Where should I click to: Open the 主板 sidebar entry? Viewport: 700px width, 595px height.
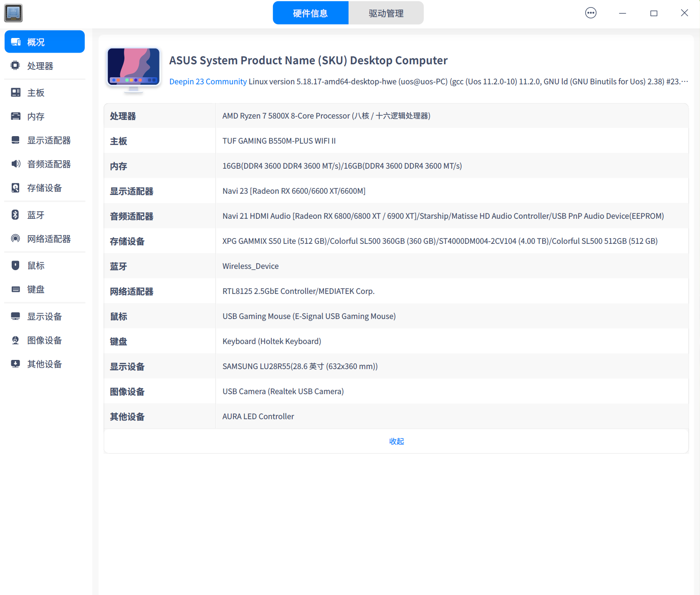tap(45, 92)
